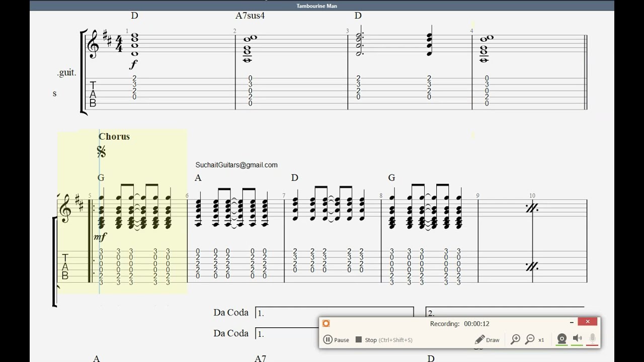The width and height of the screenshot is (644, 362).
Task: Toggle system speaker audio recording
Action: (577, 339)
